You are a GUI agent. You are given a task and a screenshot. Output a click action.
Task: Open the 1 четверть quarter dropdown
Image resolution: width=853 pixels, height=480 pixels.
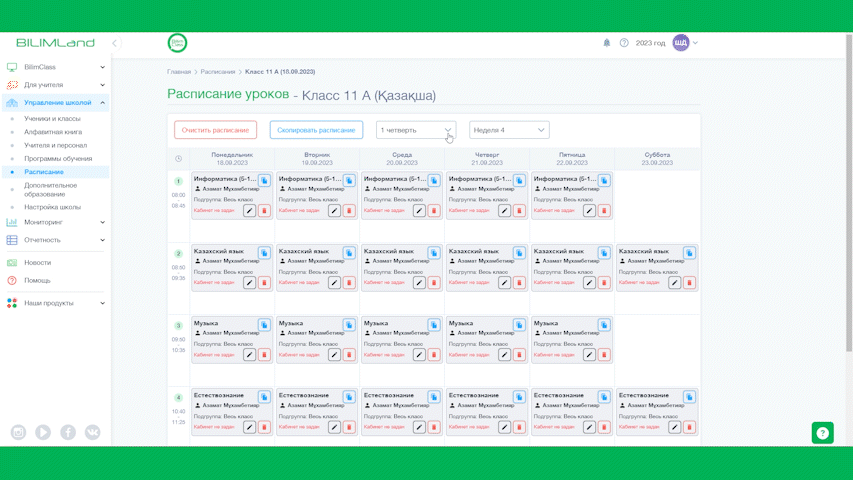[x=416, y=130]
